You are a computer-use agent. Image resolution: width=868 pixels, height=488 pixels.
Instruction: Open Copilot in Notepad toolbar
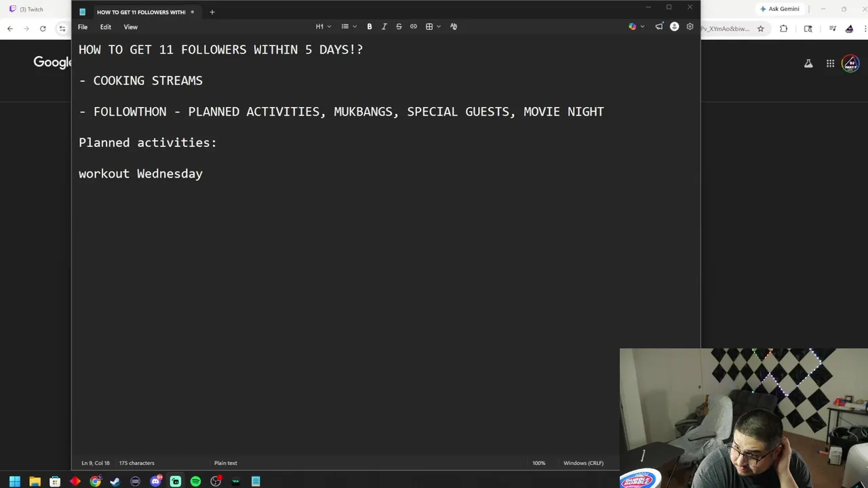[x=633, y=26]
